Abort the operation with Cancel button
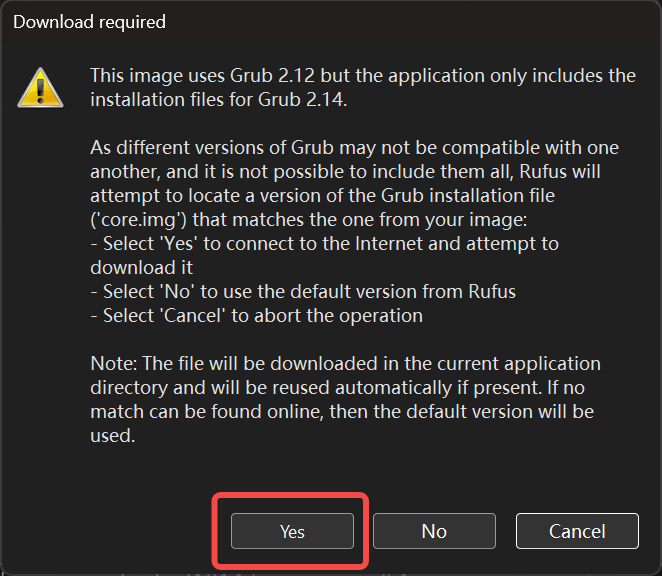This screenshot has height=576, width=662. pos(577,531)
